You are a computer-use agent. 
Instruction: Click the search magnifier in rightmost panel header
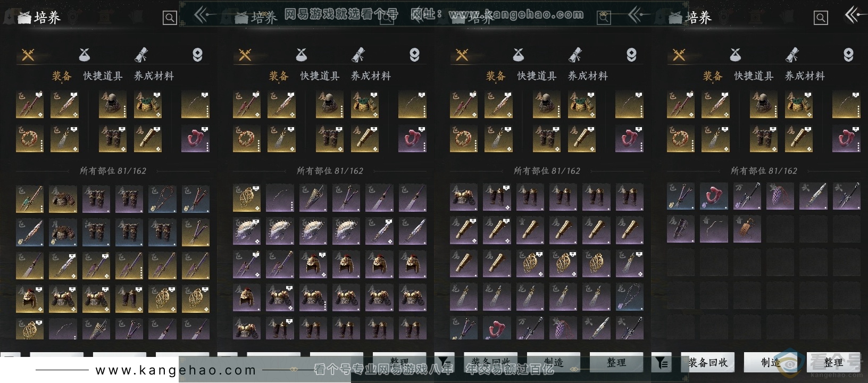821,18
